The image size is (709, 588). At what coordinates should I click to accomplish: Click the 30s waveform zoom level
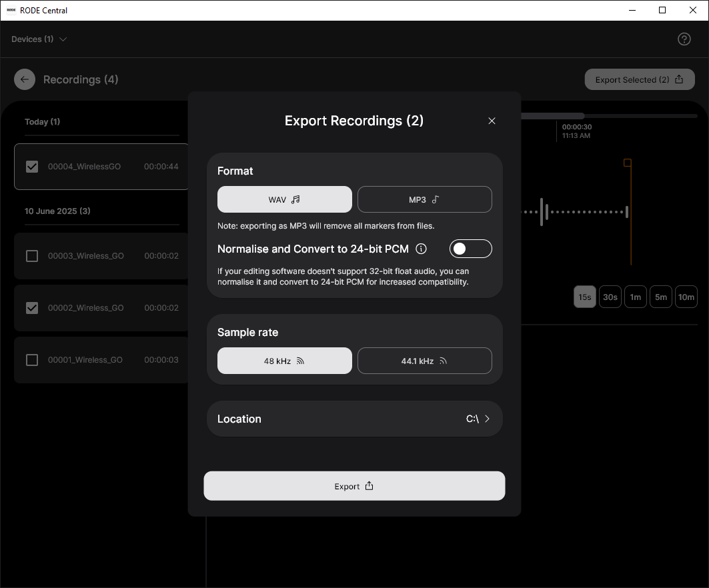tap(610, 297)
